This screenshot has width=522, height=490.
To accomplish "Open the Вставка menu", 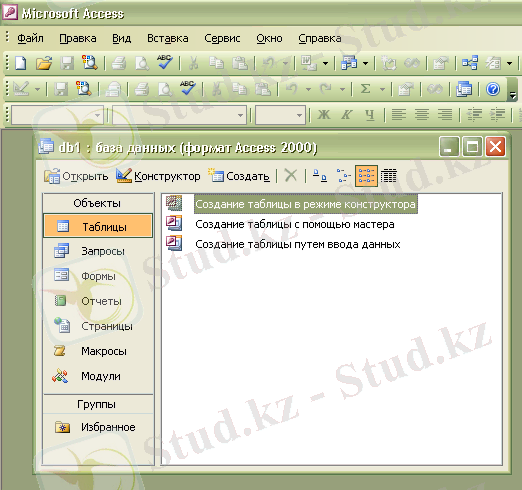I will tap(168, 38).
